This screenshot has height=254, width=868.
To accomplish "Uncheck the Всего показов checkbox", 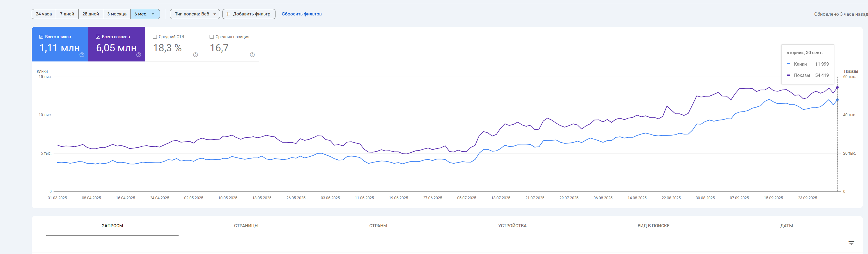I will 98,37.
